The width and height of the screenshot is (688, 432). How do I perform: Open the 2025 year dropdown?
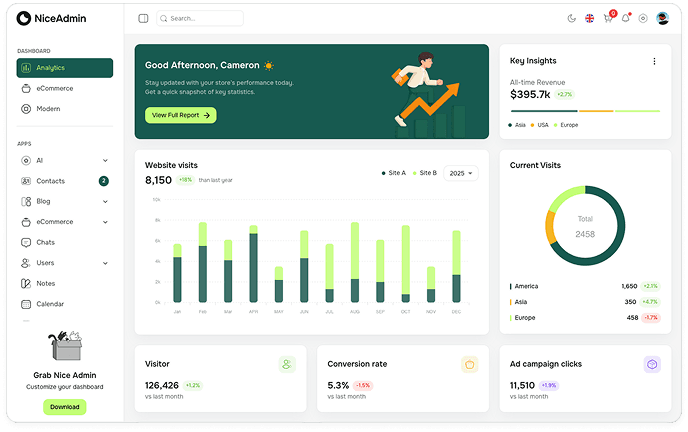click(460, 173)
